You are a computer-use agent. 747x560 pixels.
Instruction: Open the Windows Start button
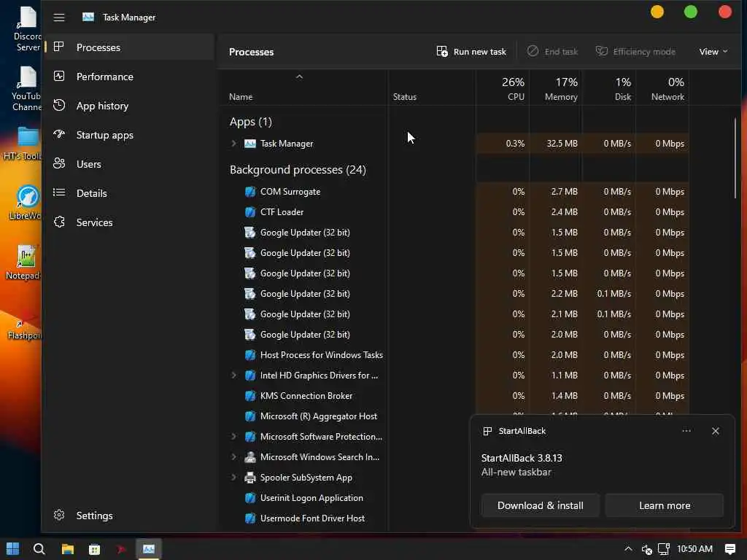pos(13,549)
